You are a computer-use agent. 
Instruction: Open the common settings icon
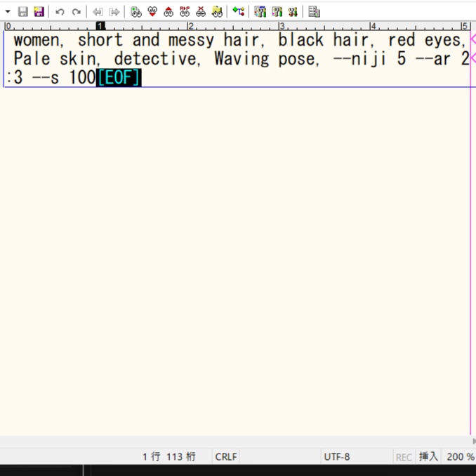pyautogui.click(x=293, y=12)
